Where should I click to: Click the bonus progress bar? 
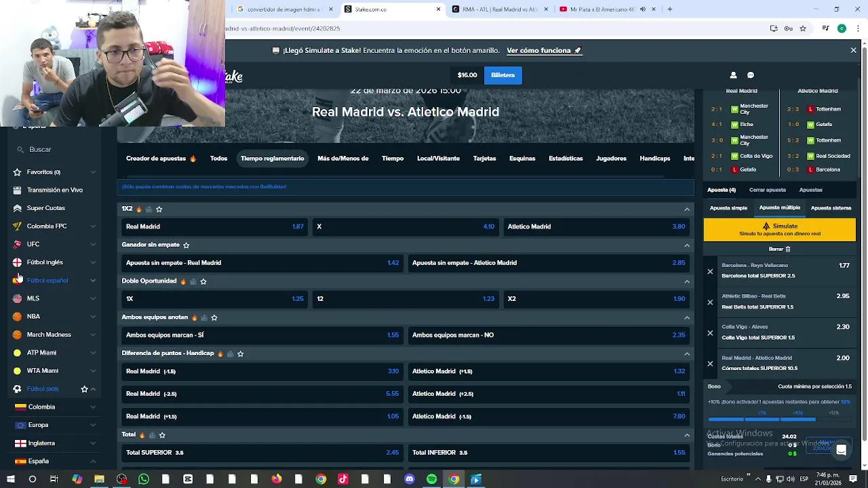(x=779, y=420)
